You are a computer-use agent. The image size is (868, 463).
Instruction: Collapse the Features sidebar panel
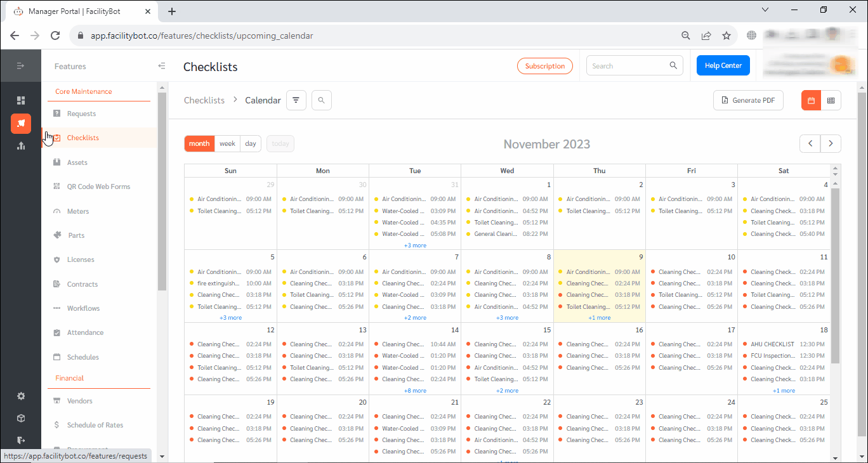pyautogui.click(x=162, y=66)
